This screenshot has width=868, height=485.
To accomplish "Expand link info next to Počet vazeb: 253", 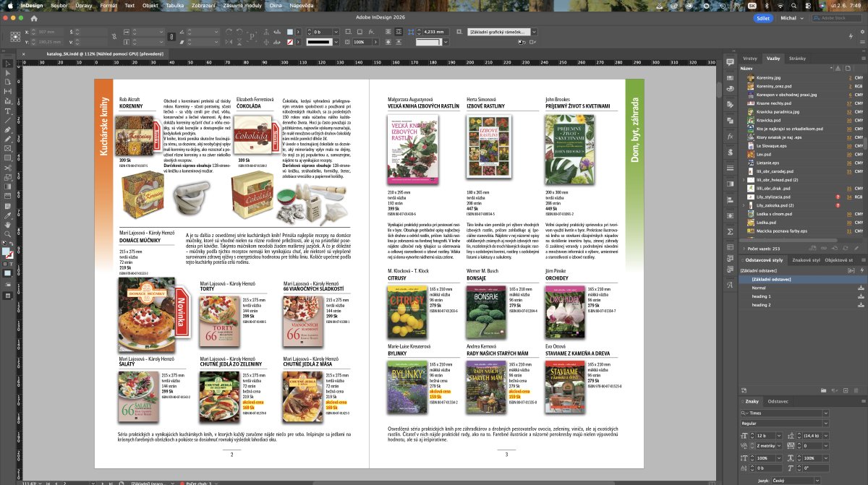I will 744,249.
